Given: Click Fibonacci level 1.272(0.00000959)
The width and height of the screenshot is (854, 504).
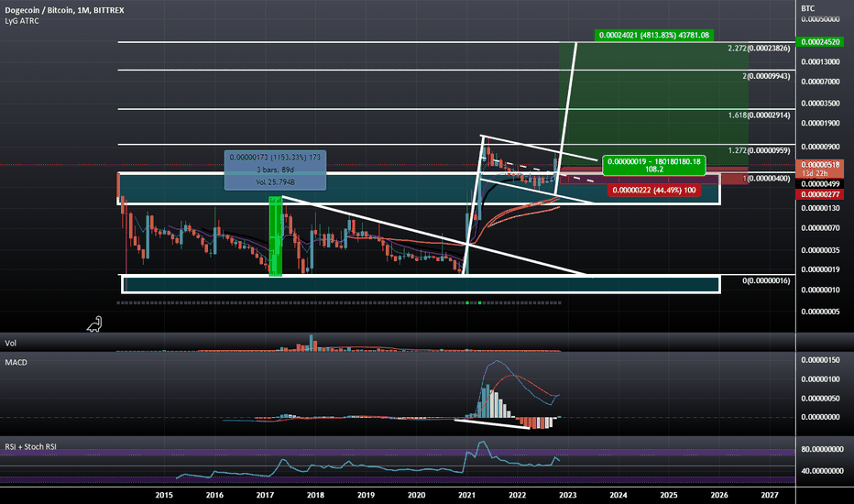Looking at the screenshot, I should pyautogui.click(x=759, y=150).
